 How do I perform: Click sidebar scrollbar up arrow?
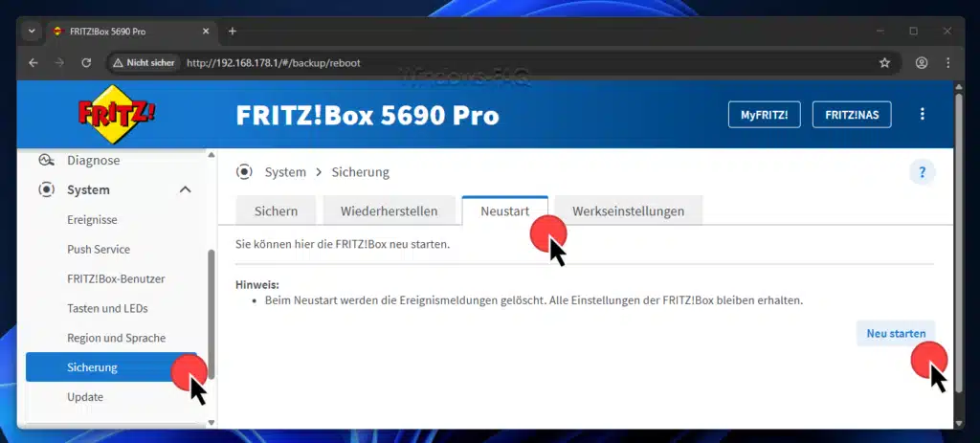pyautogui.click(x=212, y=155)
